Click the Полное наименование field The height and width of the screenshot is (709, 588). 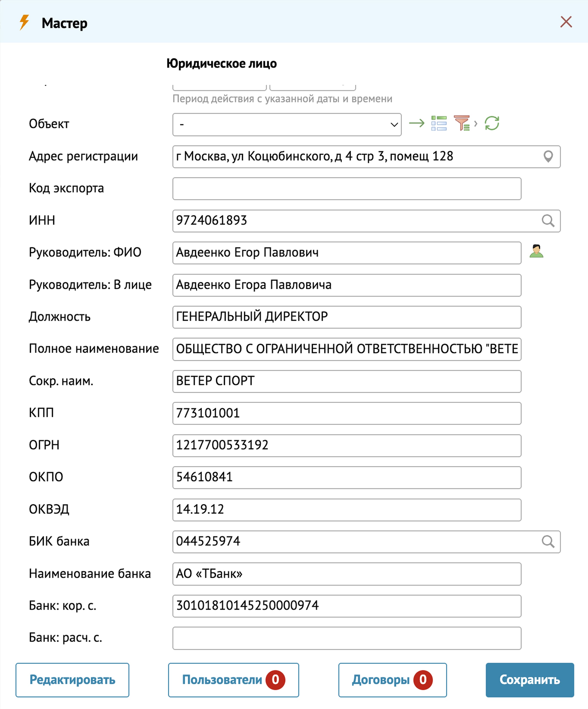tap(347, 349)
